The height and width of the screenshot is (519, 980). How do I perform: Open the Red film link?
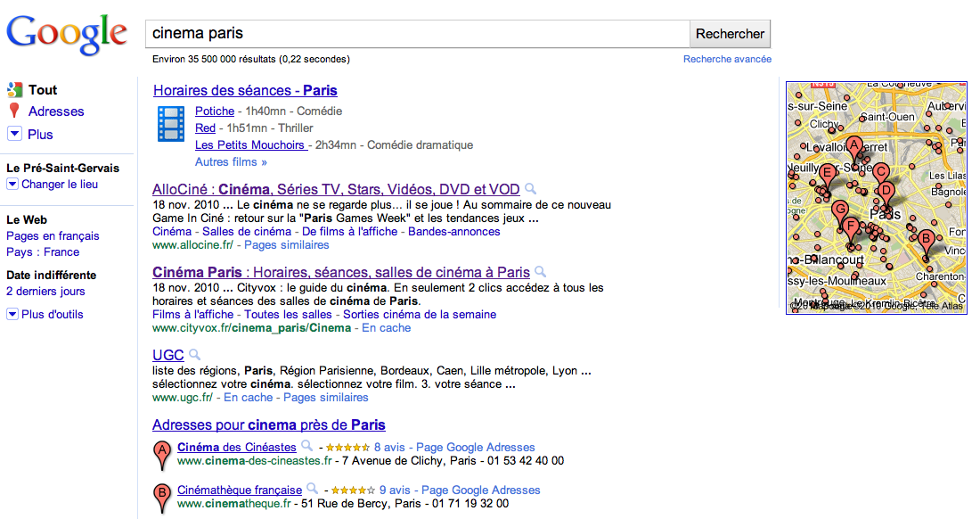coord(205,128)
